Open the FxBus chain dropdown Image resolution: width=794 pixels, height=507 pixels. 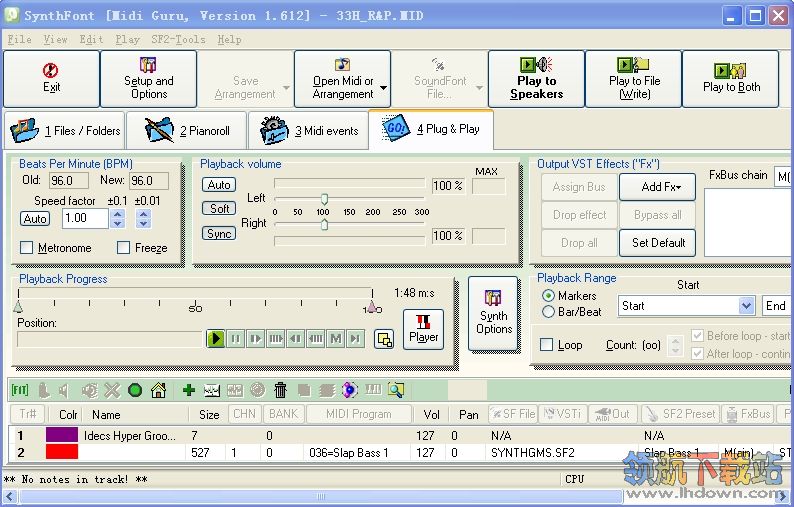pyautogui.click(x=783, y=176)
